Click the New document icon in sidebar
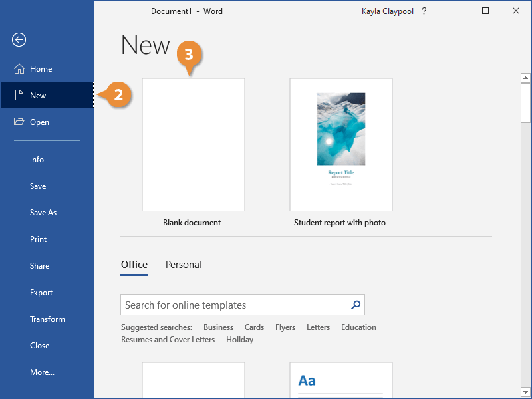The height and width of the screenshot is (399, 532). (x=19, y=96)
